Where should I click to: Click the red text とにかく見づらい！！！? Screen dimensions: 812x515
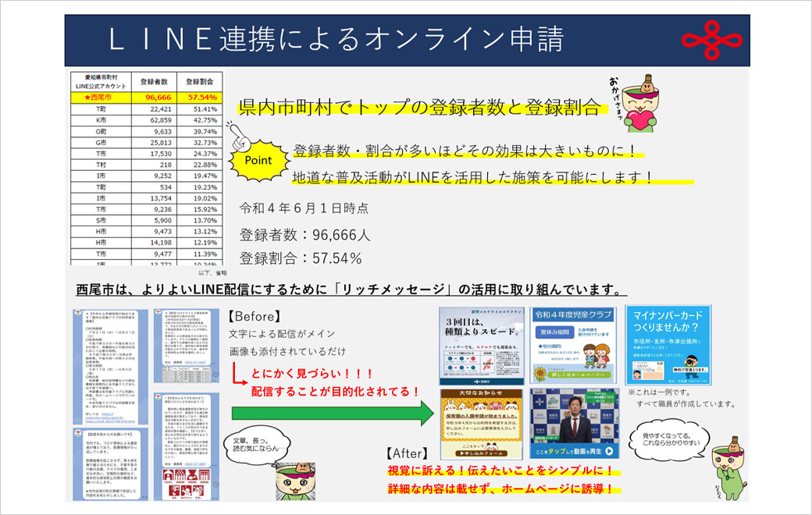click(x=312, y=373)
